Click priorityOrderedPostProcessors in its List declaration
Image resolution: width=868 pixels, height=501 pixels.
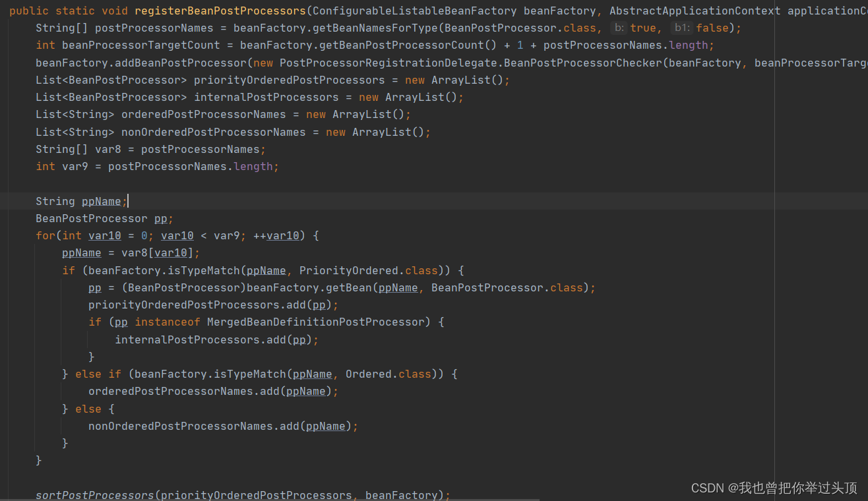pyautogui.click(x=290, y=80)
